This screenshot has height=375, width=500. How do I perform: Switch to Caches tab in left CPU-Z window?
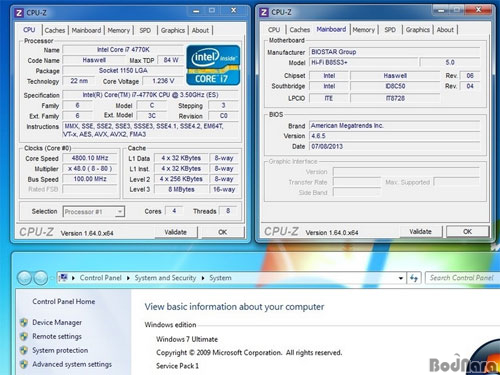pyautogui.click(x=55, y=30)
